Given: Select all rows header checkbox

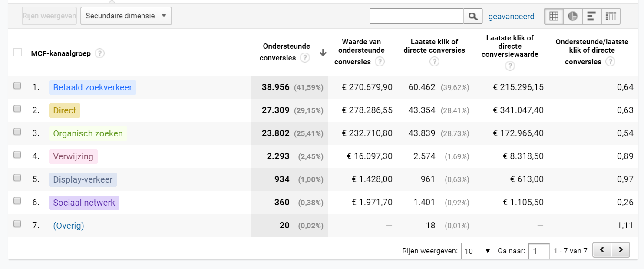Looking at the screenshot, I should (17, 53).
